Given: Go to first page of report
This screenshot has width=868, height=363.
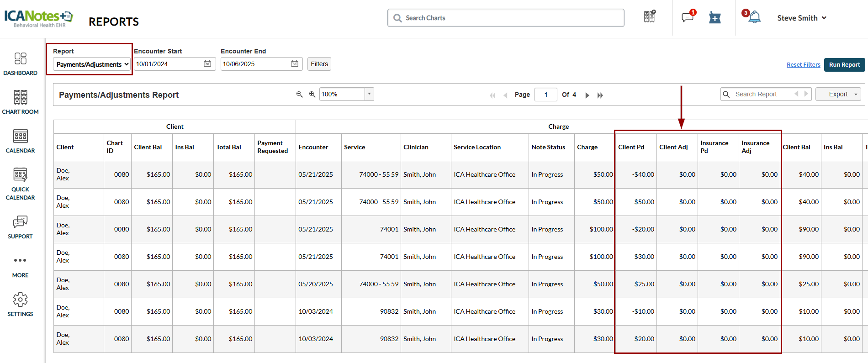Looking at the screenshot, I should tap(492, 95).
